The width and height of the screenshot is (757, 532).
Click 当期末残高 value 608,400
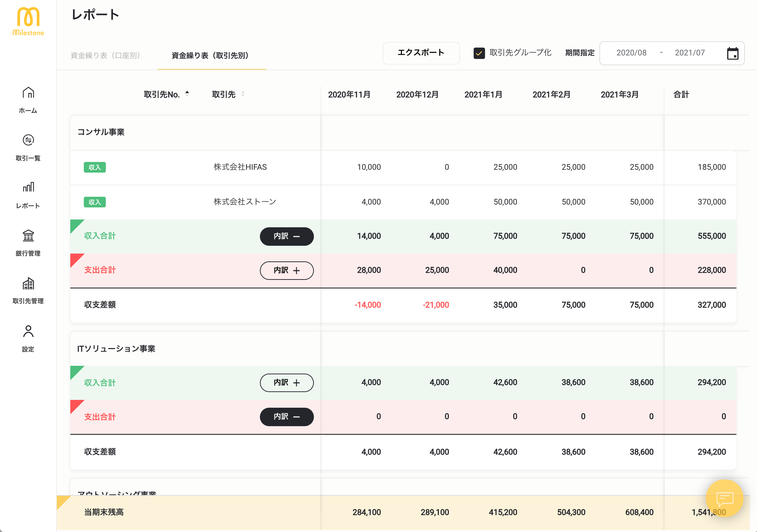pos(639,512)
